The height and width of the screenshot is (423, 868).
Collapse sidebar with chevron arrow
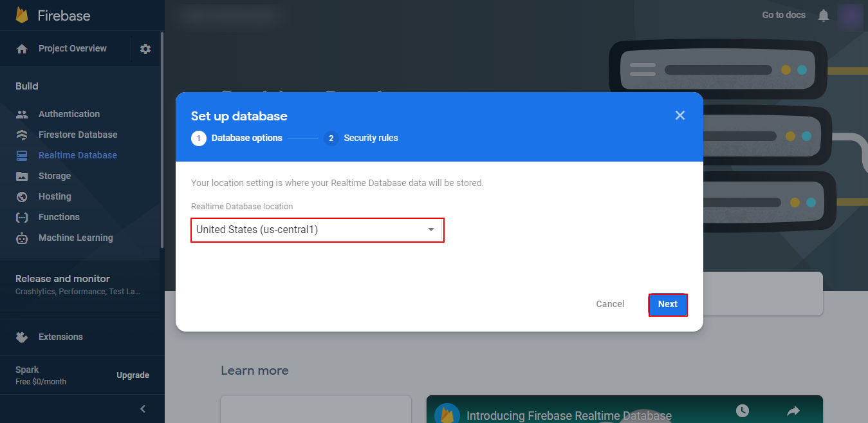(143, 409)
